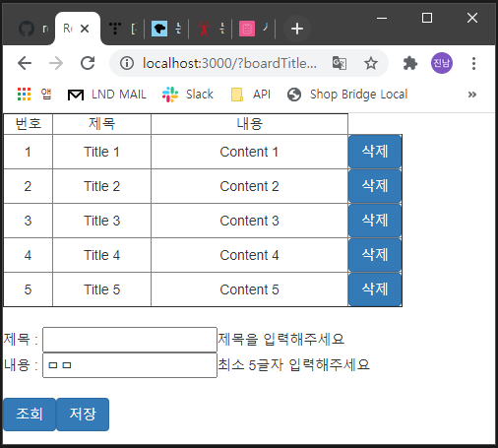Click the 조회 search button
This screenshot has height=448, width=498.
[x=30, y=415]
